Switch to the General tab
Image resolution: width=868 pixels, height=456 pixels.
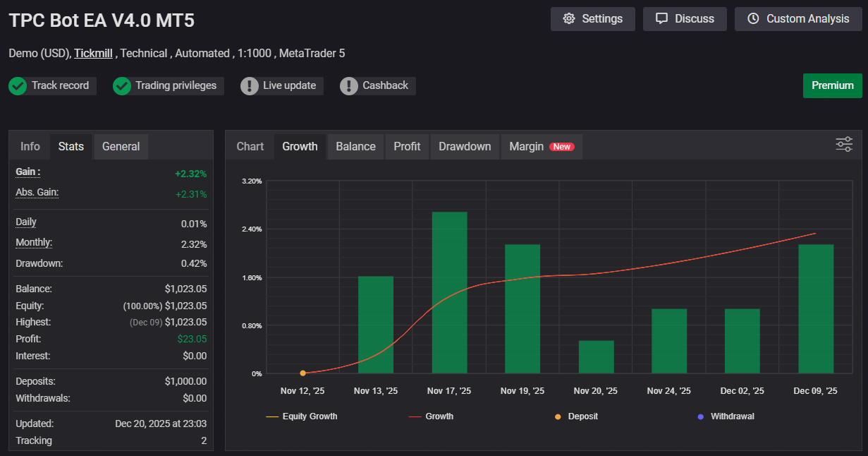(x=121, y=147)
